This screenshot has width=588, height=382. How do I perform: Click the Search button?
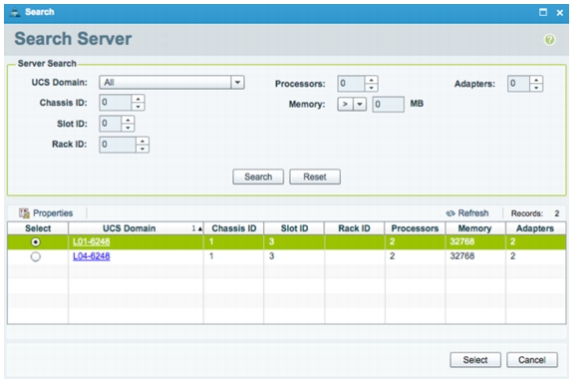coord(258,177)
